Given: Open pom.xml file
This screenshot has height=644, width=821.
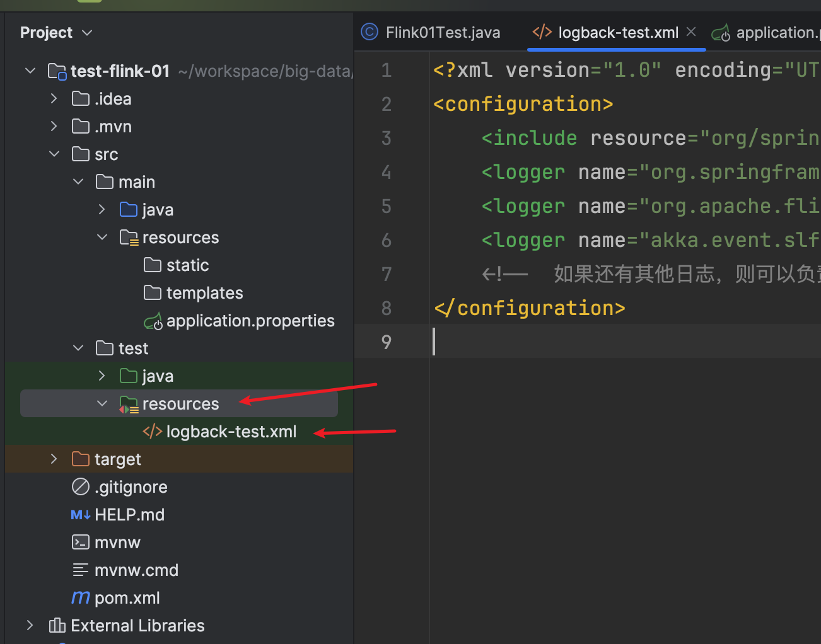Looking at the screenshot, I should tap(127, 597).
